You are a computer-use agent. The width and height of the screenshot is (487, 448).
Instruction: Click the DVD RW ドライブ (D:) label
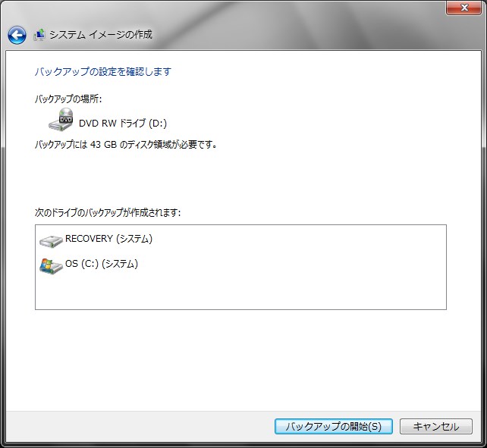123,124
